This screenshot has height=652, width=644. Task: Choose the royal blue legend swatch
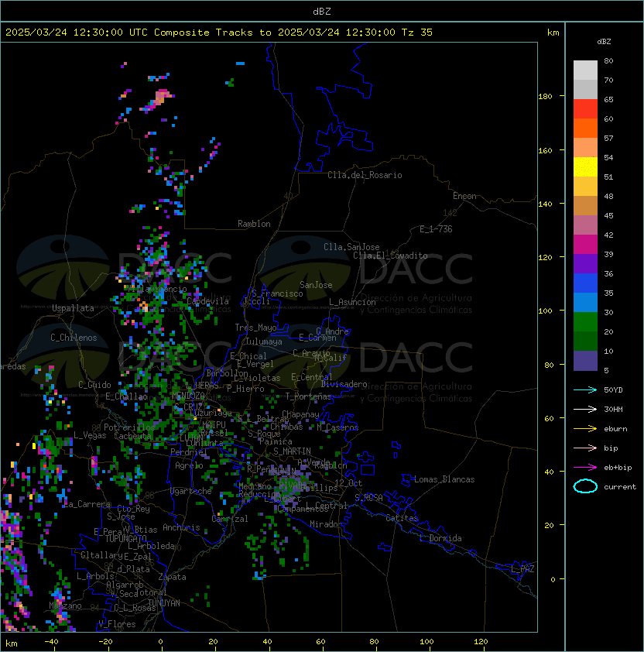coord(585,283)
